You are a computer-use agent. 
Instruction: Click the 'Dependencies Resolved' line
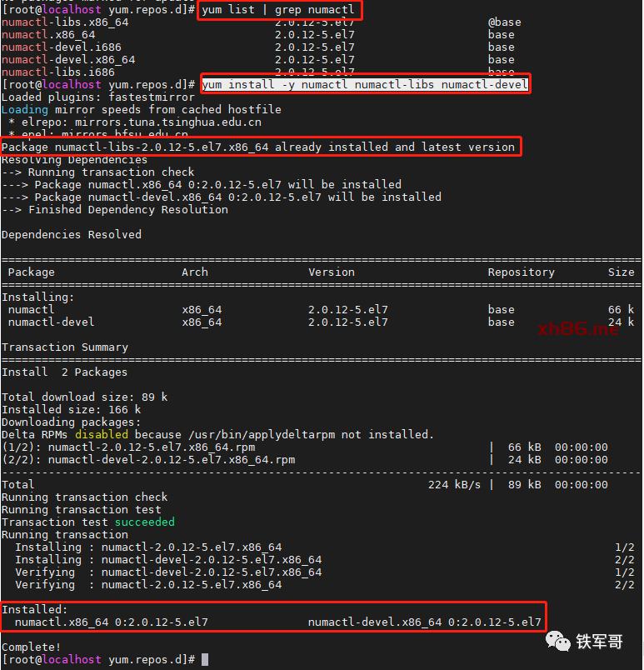click(x=72, y=235)
